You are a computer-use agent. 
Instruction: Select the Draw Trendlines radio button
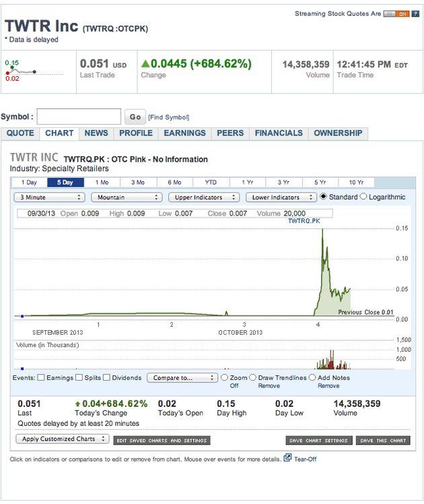252,377
